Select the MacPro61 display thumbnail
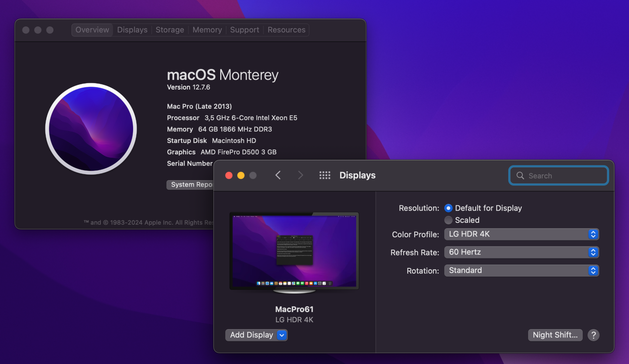The height and width of the screenshot is (364, 629). 294,251
